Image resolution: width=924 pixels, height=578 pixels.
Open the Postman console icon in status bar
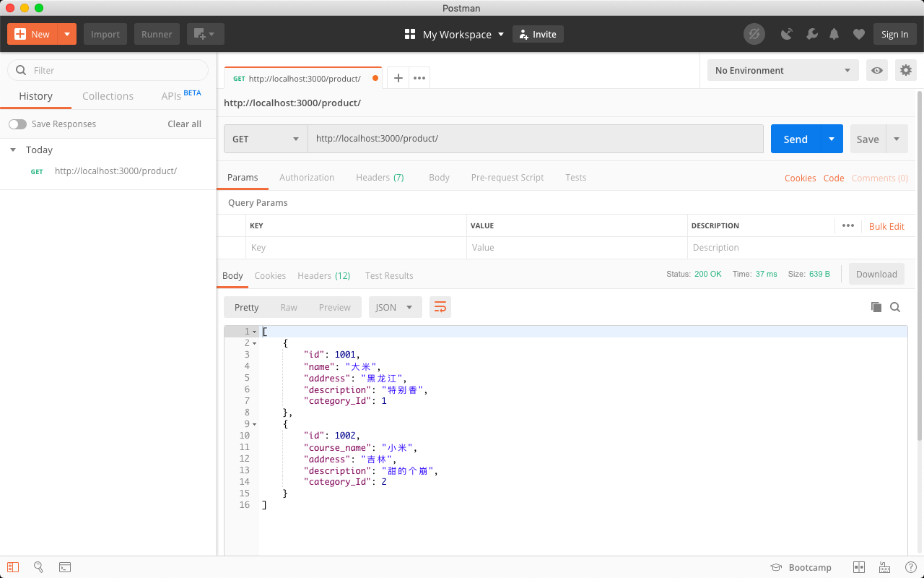65,567
